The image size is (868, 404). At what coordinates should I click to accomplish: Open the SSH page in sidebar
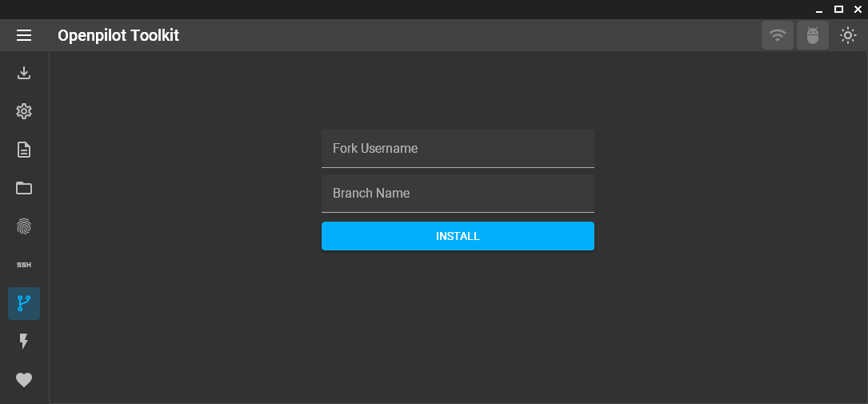24,265
